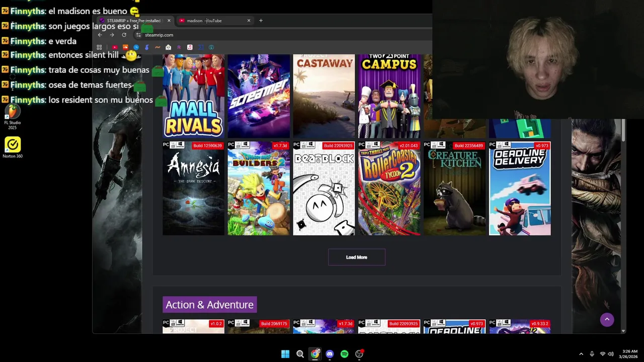Open the Deadline Delivery game card

coord(520,188)
